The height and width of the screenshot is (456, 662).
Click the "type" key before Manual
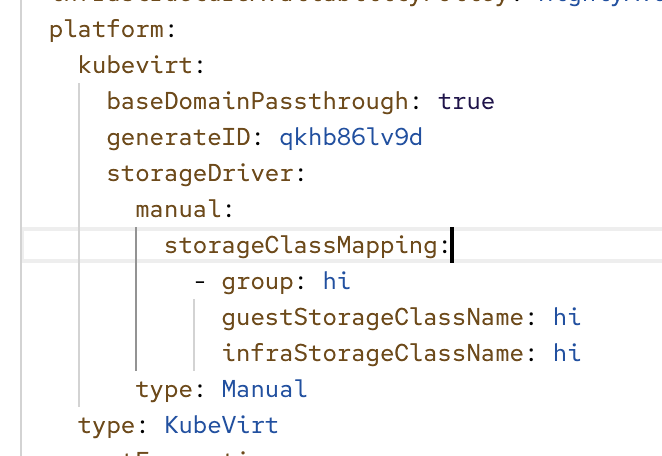164,389
